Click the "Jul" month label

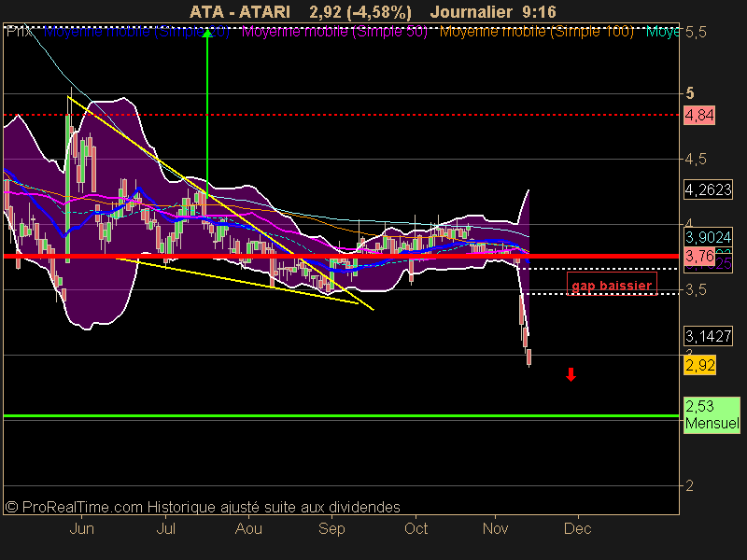tap(166, 528)
